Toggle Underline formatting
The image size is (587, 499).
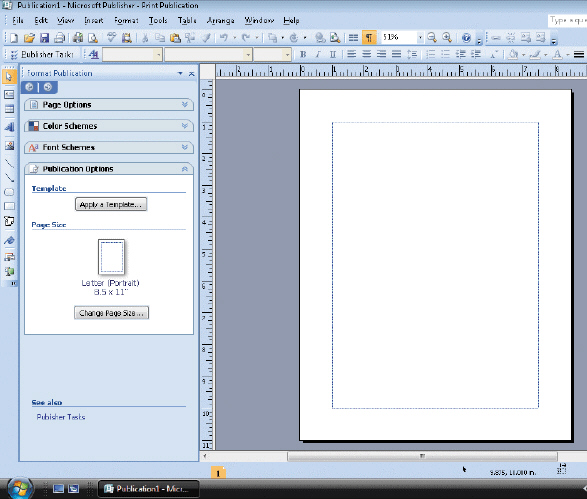(x=332, y=55)
